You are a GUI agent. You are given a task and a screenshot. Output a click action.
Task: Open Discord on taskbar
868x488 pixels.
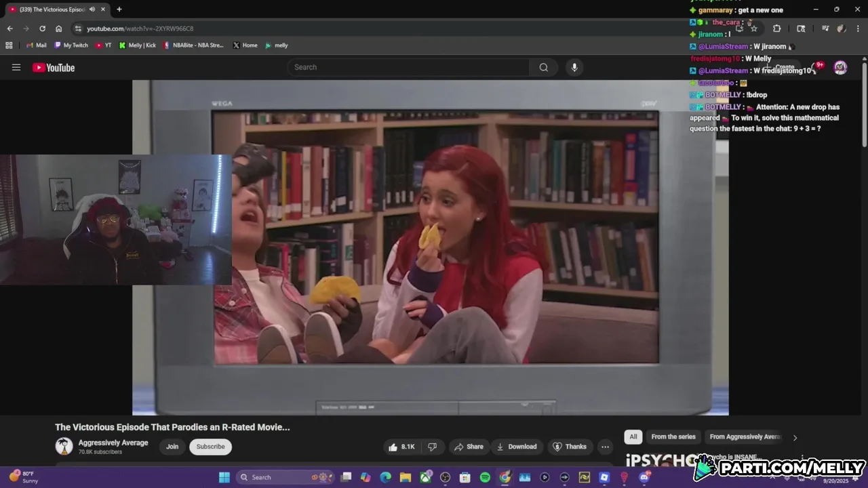644,477
